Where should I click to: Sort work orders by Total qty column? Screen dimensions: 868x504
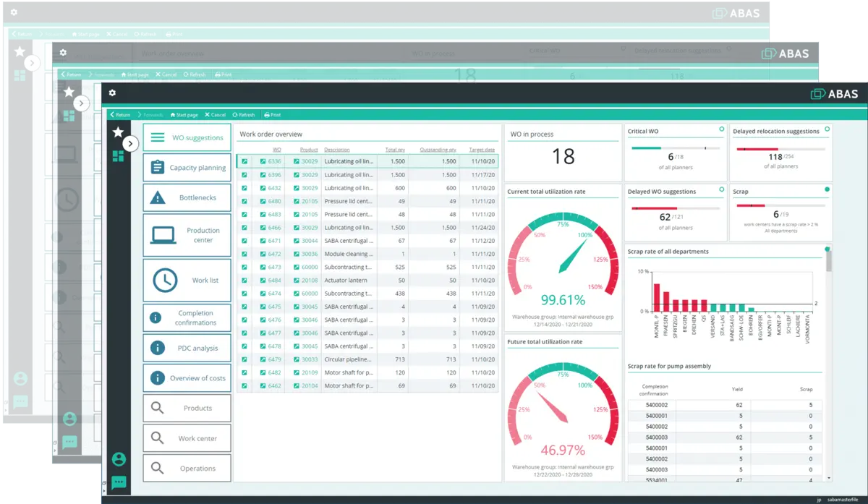pyautogui.click(x=395, y=150)
